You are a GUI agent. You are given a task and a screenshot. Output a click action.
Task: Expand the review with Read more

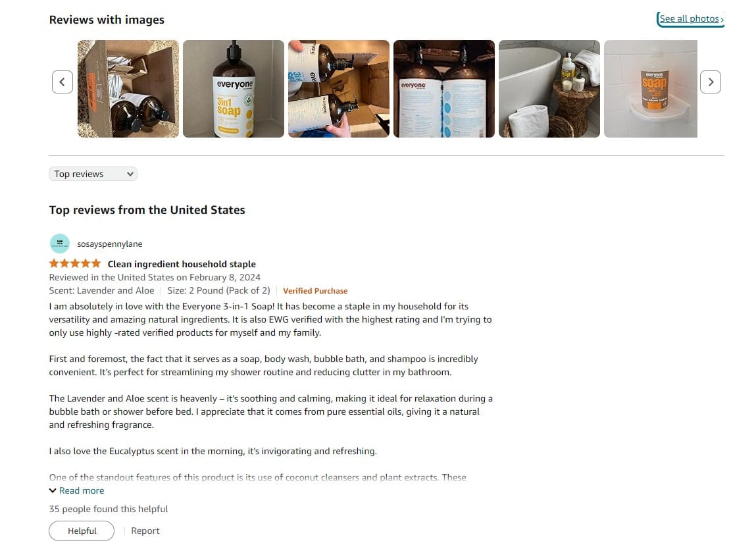pos(82,490)
